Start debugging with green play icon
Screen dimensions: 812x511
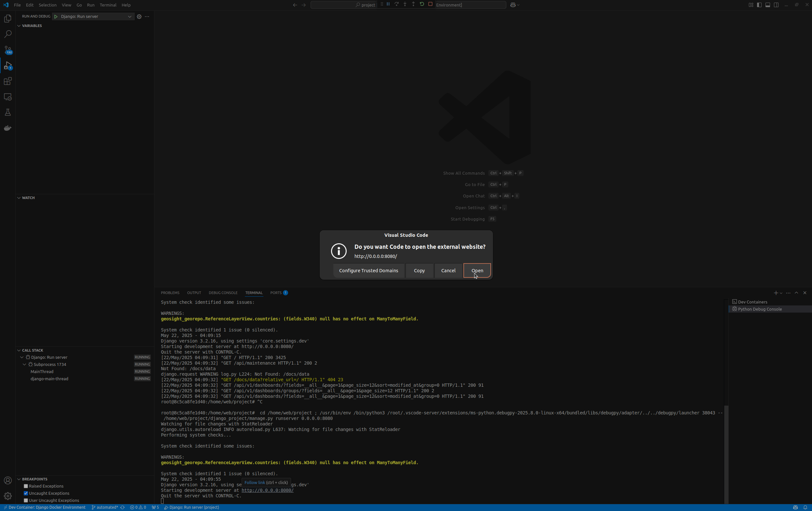[56, 17]
